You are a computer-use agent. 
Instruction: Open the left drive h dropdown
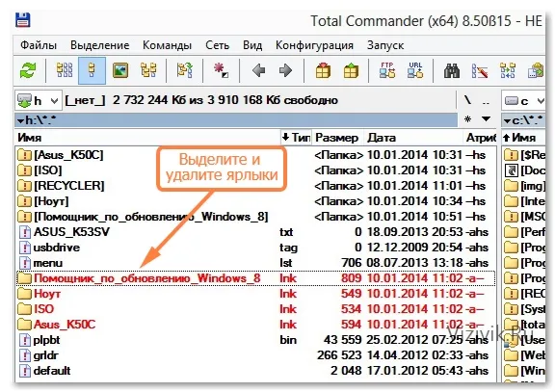[39, 101]
